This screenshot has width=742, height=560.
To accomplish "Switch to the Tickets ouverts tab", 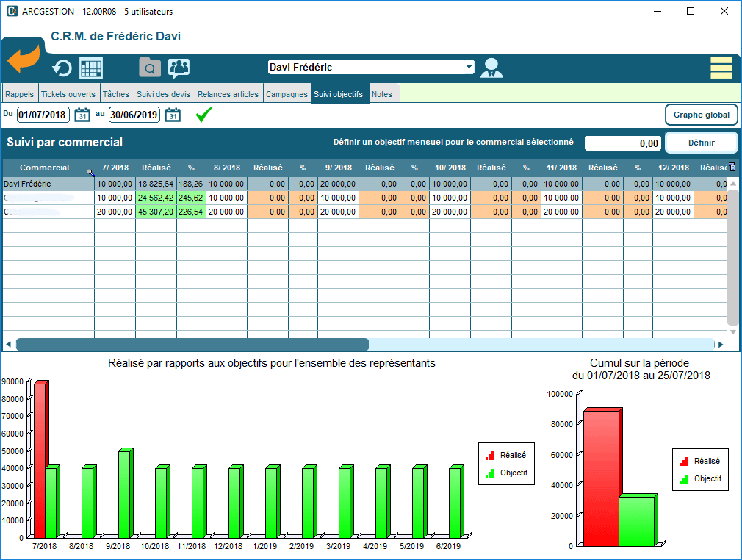I will tap(68, 94).
